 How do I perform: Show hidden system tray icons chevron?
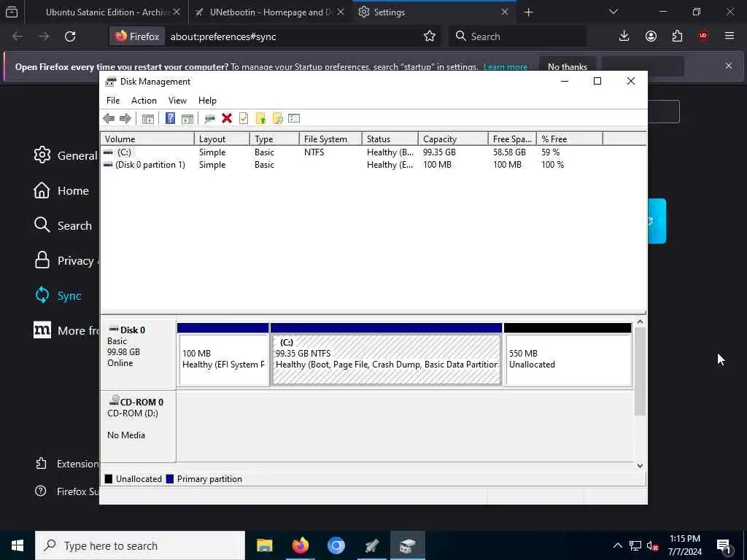click(617, 545)
